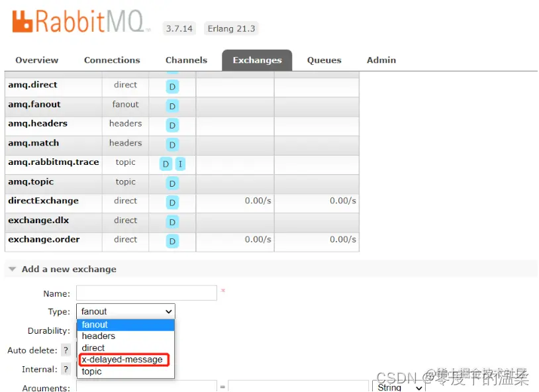Open the amq.rabbitmq.trace exchange
Screen dimensions: 539x392
54,162
